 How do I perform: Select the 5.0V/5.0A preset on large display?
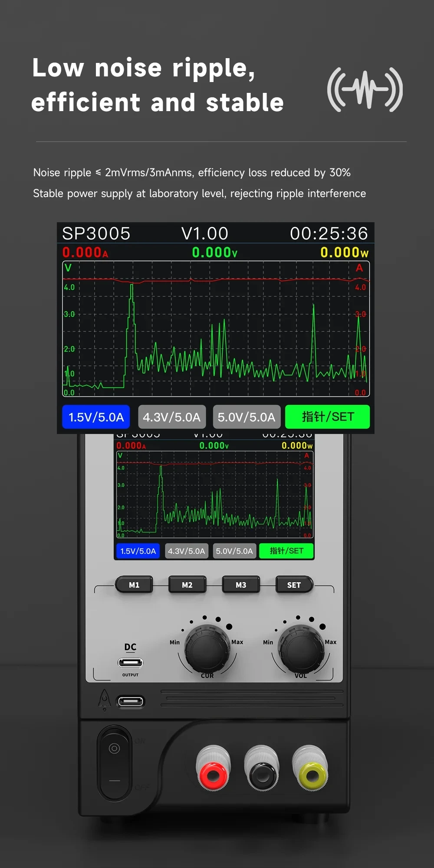tap(247, 417)
